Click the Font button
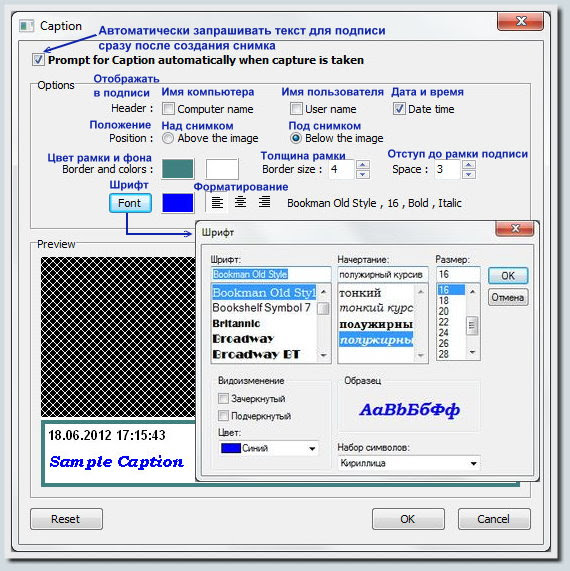This screenshot has width=570, height=571. (x=130, y=203)
